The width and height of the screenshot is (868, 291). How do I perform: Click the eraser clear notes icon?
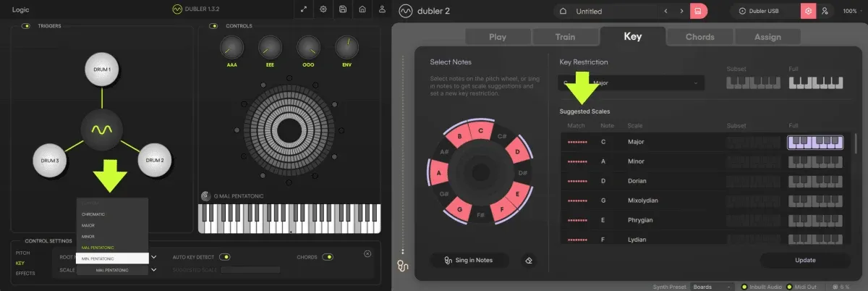[x=529, y=260]
